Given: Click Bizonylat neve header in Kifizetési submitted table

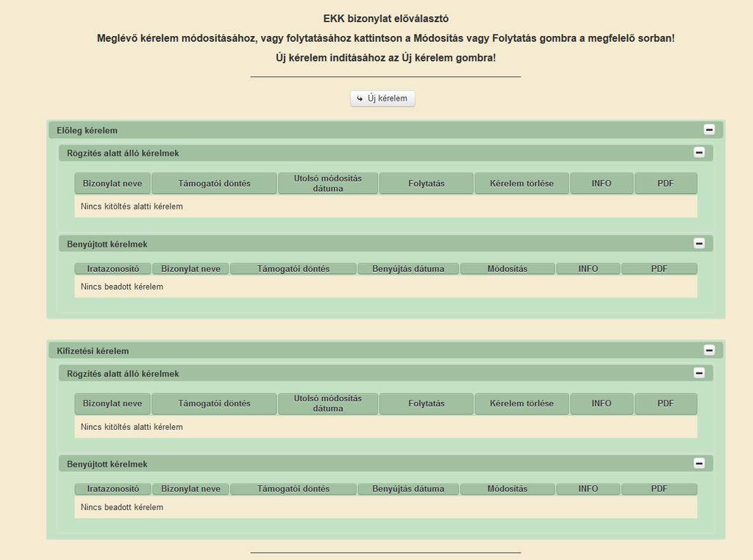Looking at the screenshot, I should coord(190,489).
